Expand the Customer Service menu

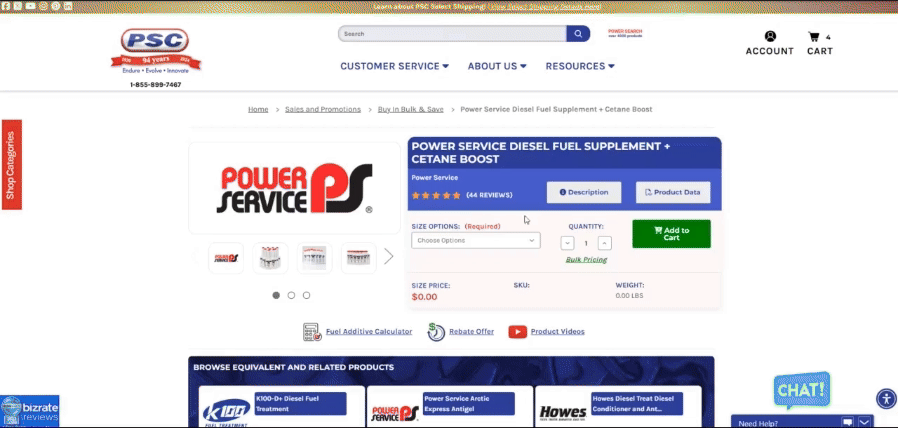[395, 66]
